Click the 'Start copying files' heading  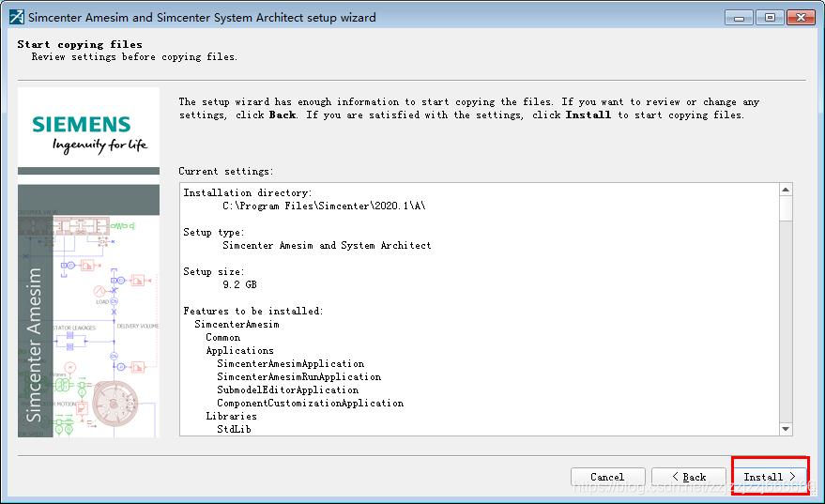80,44
